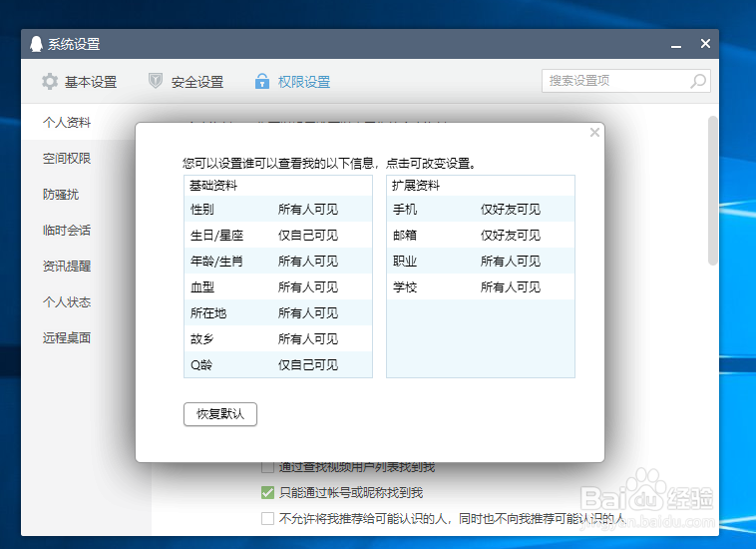Click the 手机 row label
This screenshot has width=756, height=549.
pyautogui.click(x=405, y=210)
